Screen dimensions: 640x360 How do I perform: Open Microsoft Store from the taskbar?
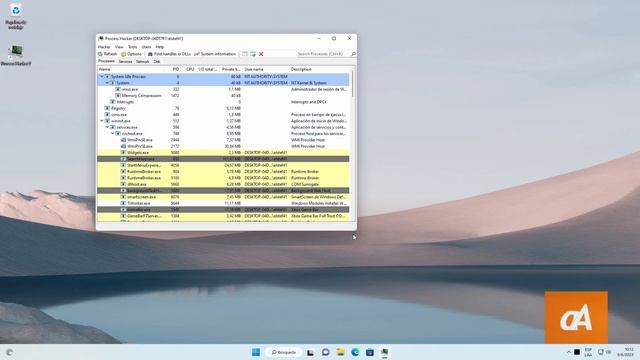[x=370, y=352]
